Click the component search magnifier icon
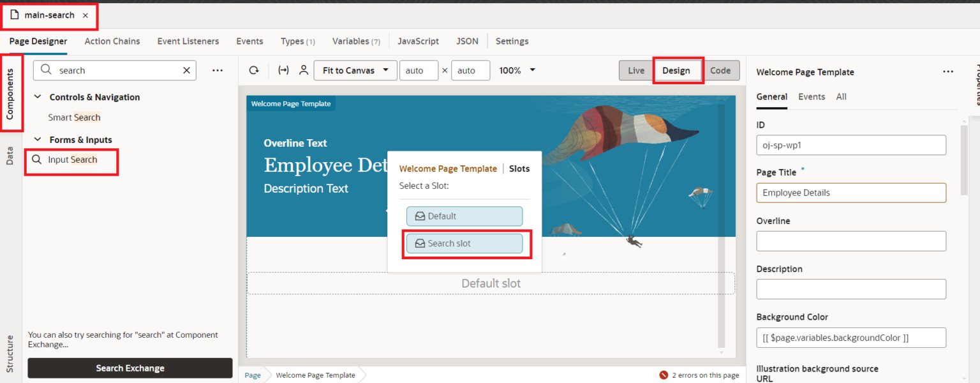This screenshot has height=383, width=980. tap(46, 70)
